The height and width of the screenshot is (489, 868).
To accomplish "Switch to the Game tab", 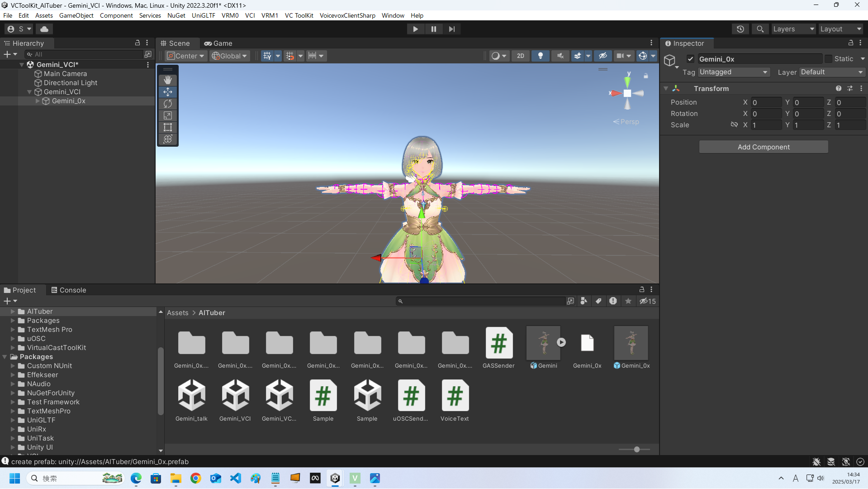I will click(218, 43).
